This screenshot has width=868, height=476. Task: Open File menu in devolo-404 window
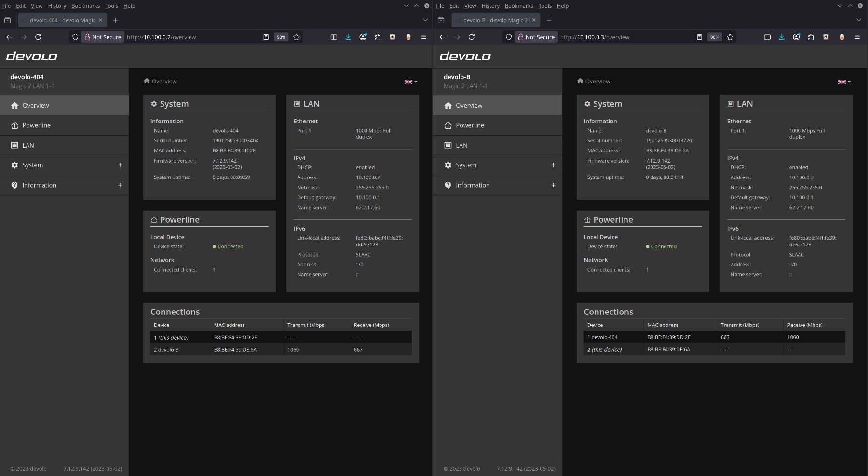[x=6, y=6]
